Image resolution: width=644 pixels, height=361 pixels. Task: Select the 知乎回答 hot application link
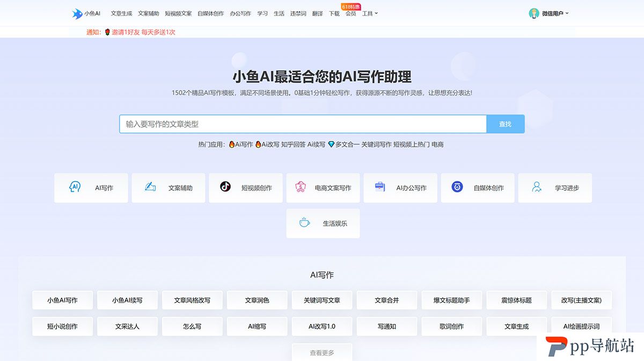293,145
